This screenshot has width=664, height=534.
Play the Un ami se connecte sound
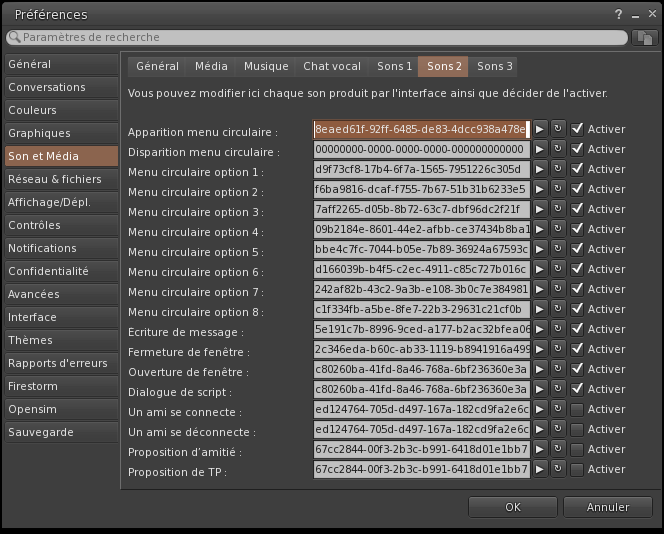coord(540,409)
